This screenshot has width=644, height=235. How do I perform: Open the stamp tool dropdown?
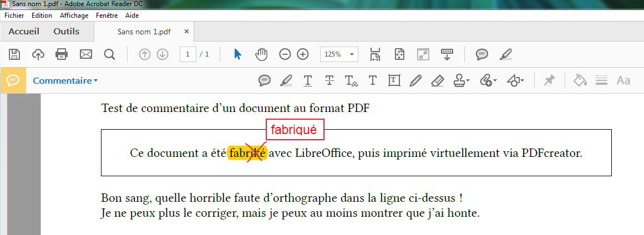pyautogui.click(x=462, y=80)
